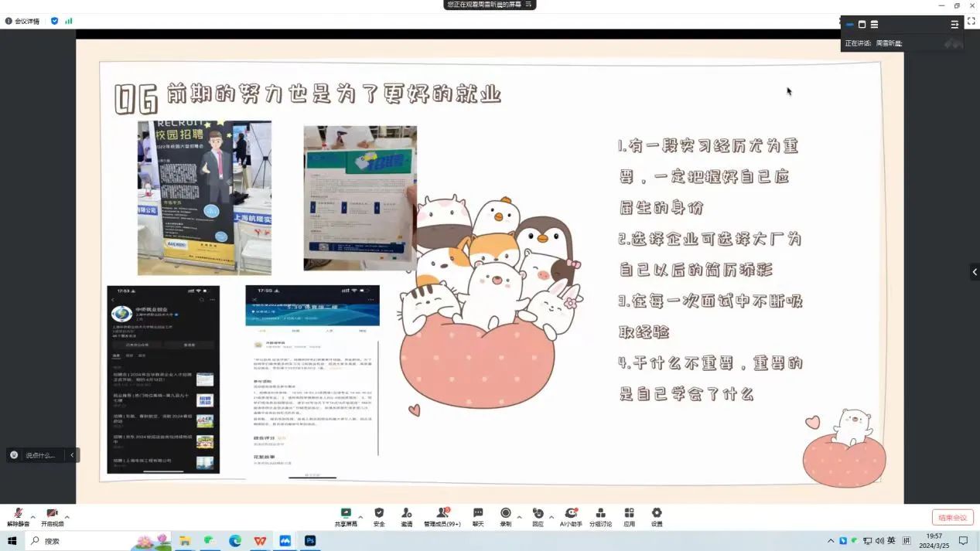Viewport: 980px width, 551px height.
Task: Turn on camera with 开启视频
Action: [x=52, y=516]
